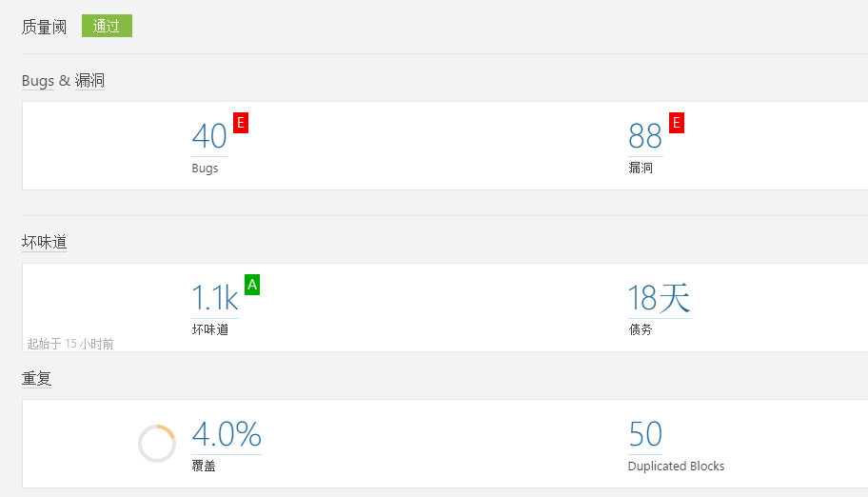Click the Bugs section heading link

[x=38, y=81]
